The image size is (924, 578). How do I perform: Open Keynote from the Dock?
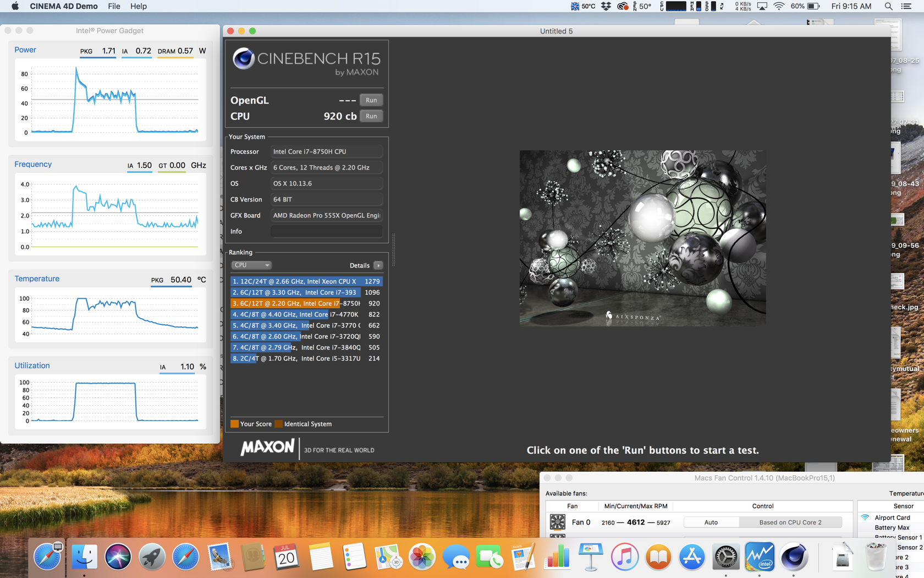tap(591, 557)
